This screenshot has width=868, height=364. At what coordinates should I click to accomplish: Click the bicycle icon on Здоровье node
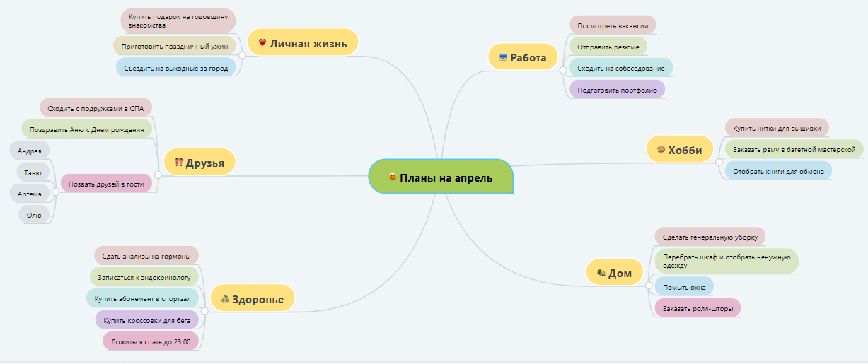(x=225, y=299)
